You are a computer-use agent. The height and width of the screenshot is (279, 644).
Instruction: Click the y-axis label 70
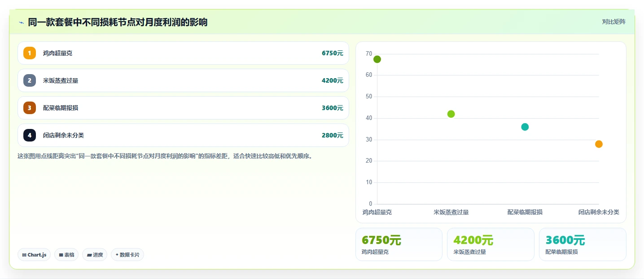(x=369, y=54)
